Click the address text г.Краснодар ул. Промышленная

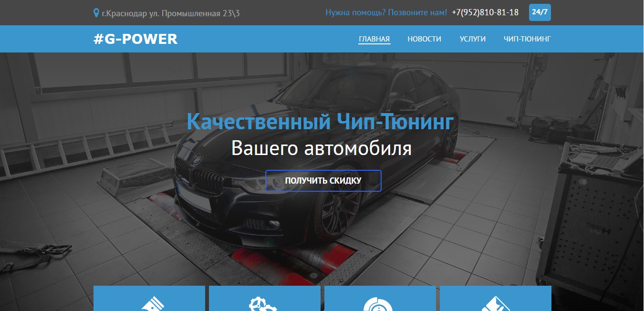pos(171,13)
